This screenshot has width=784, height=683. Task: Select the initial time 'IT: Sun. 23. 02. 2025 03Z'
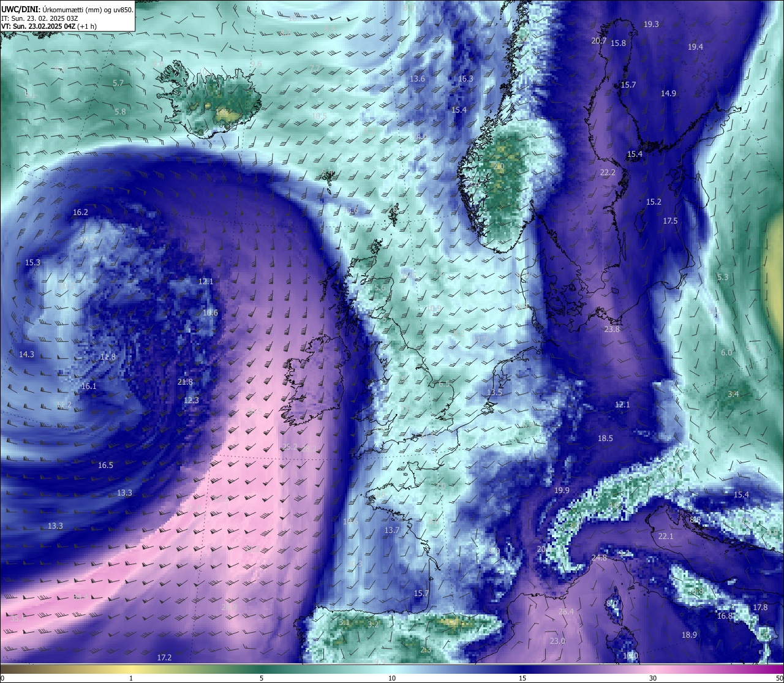pos(40,18)
